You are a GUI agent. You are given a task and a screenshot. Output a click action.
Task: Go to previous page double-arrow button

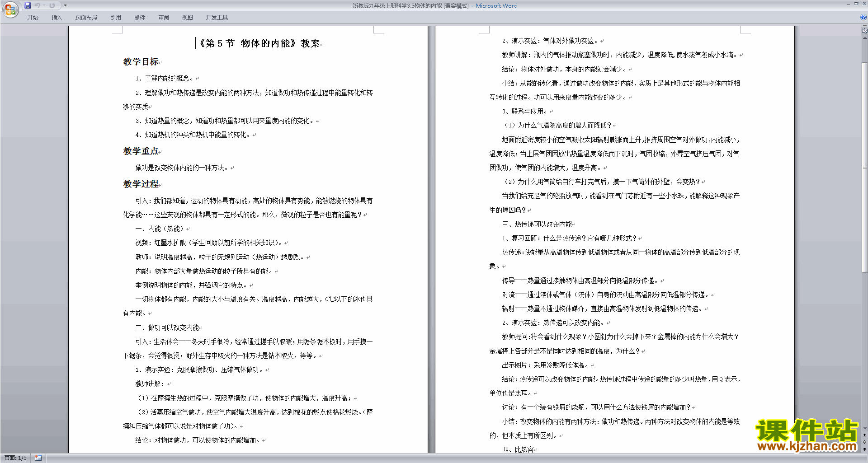865,435
